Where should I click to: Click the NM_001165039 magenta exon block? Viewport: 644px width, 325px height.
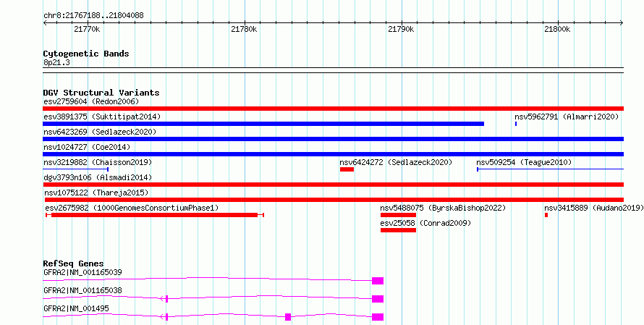click(x=378, y=281)
